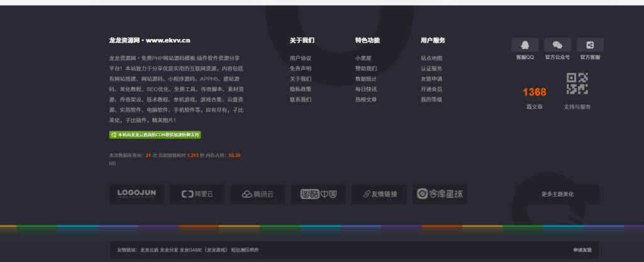Click the 更多主题美化 button
Viewport: 644px width, 262px height.
click(x=557, y=194)
